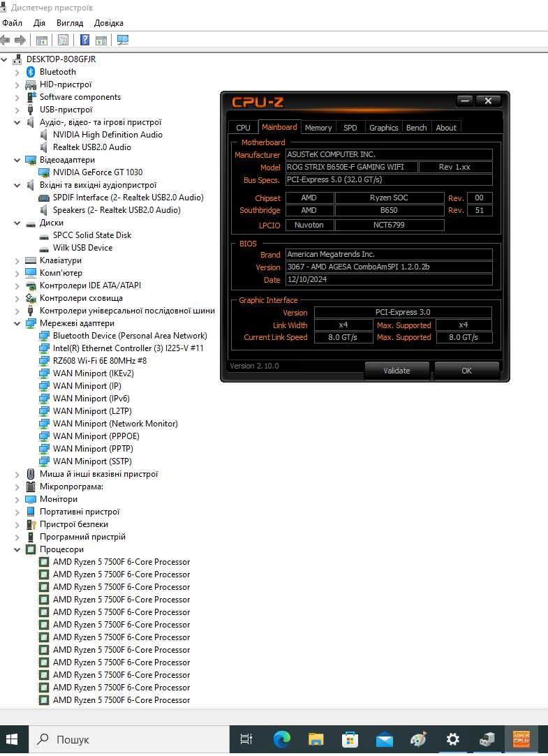The image size is (548, 756).
Task: Click the Forward arrow toolbar icon
Action: coord(20,40)
